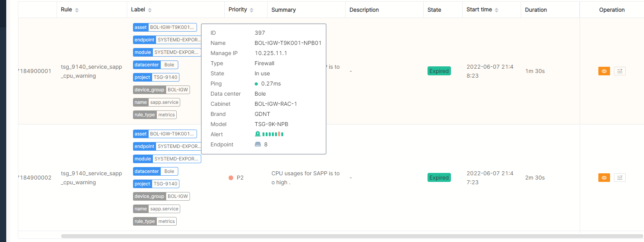Click the rule_type metrics tag in first row
The height and width of the screenshot is (242, 644).
point(154,115)
